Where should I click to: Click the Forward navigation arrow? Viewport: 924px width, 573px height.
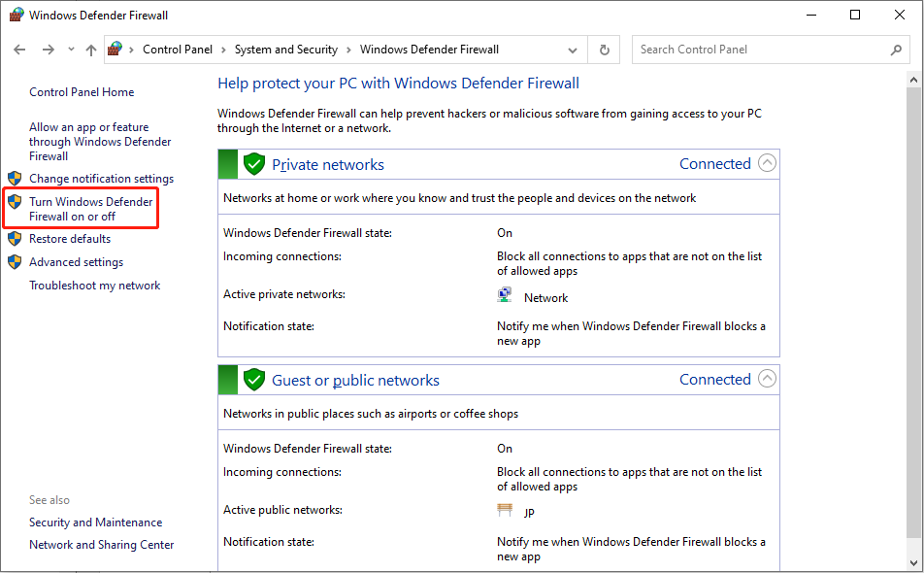click(x=48, y=50)
